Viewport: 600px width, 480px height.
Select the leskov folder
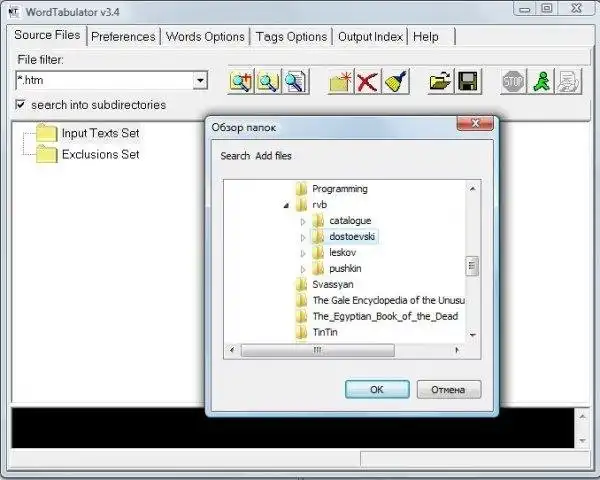(x=342, y=253)
